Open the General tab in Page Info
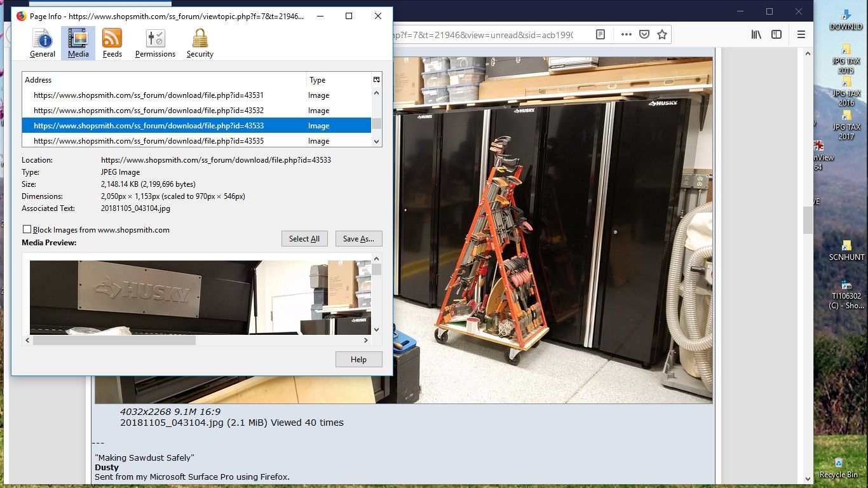Image resolution: width=868 pixels, height=488 pixels. (43, 43)
